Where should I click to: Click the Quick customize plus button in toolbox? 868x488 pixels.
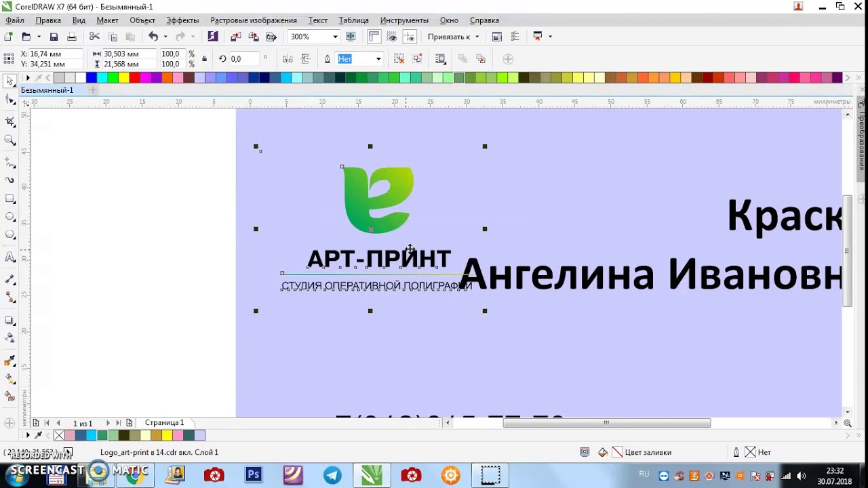tap(9, 424)
